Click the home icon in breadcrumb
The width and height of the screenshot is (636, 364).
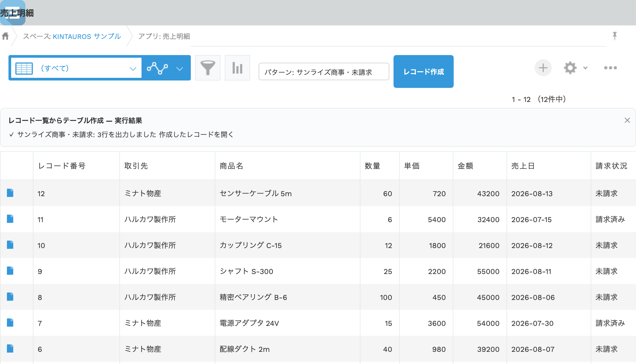coord(5,36)
